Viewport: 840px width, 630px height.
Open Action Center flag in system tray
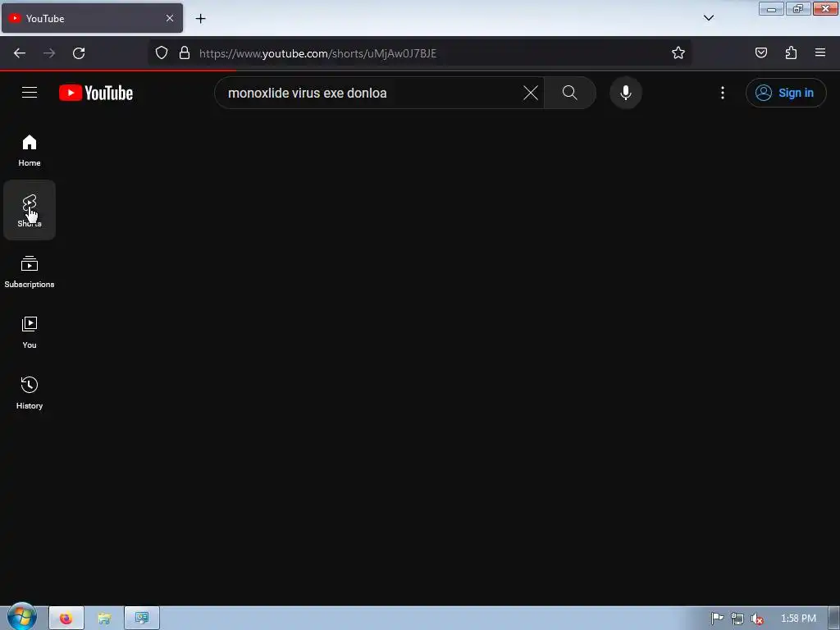click(717, 619)
